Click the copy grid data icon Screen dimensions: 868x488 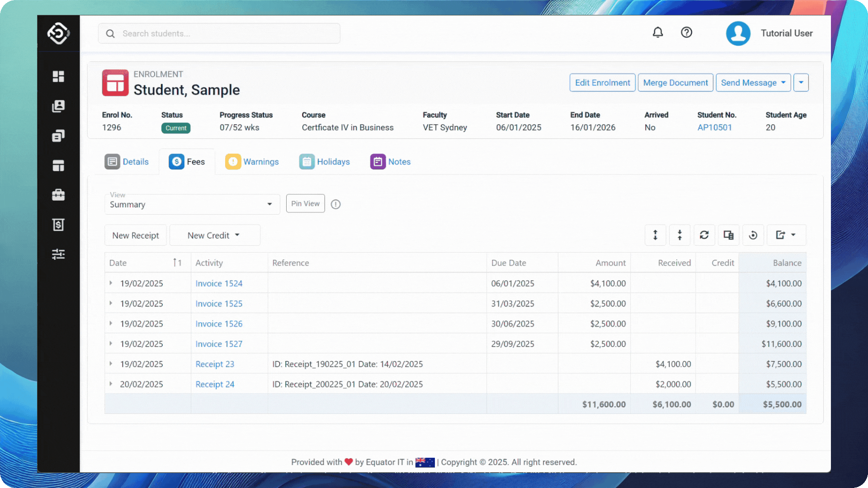tap(728, 235)
